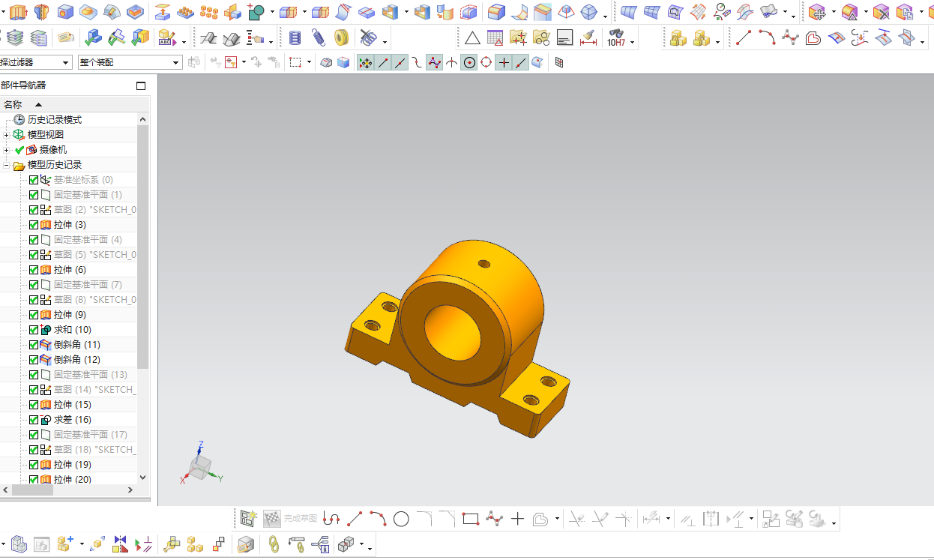This screenshot has width=934, height=560.
Task: Open the rectangle selection mode dropdown arrow
Action: coord(309,63)
